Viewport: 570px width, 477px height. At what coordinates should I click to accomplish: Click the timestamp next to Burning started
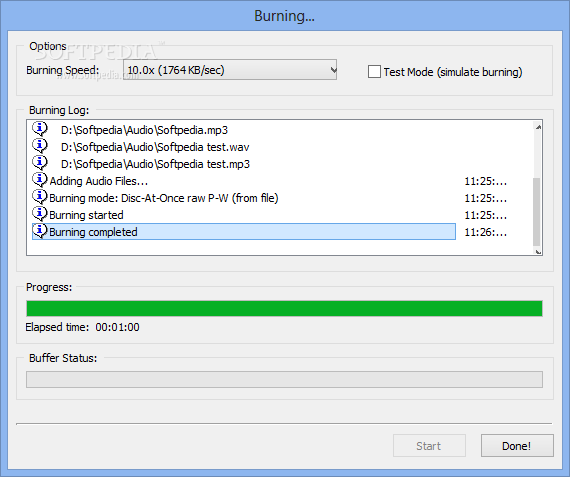[x=485, y=215]
